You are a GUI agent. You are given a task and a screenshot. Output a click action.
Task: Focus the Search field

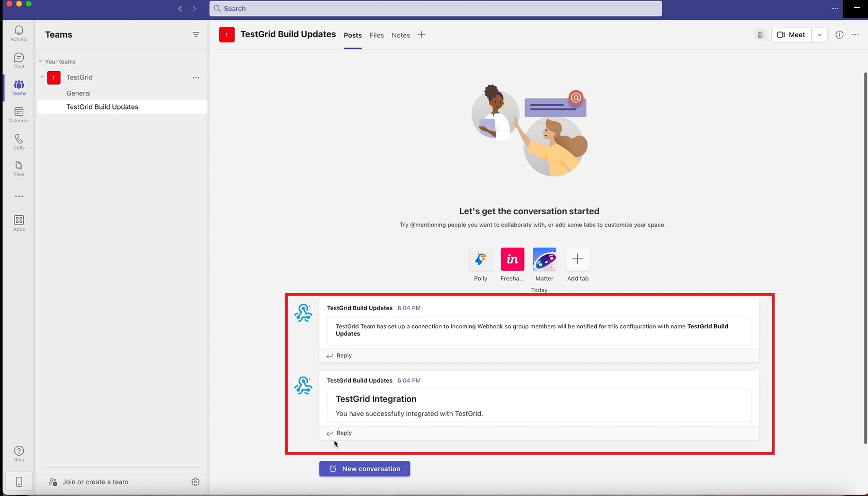click(435, 8)
